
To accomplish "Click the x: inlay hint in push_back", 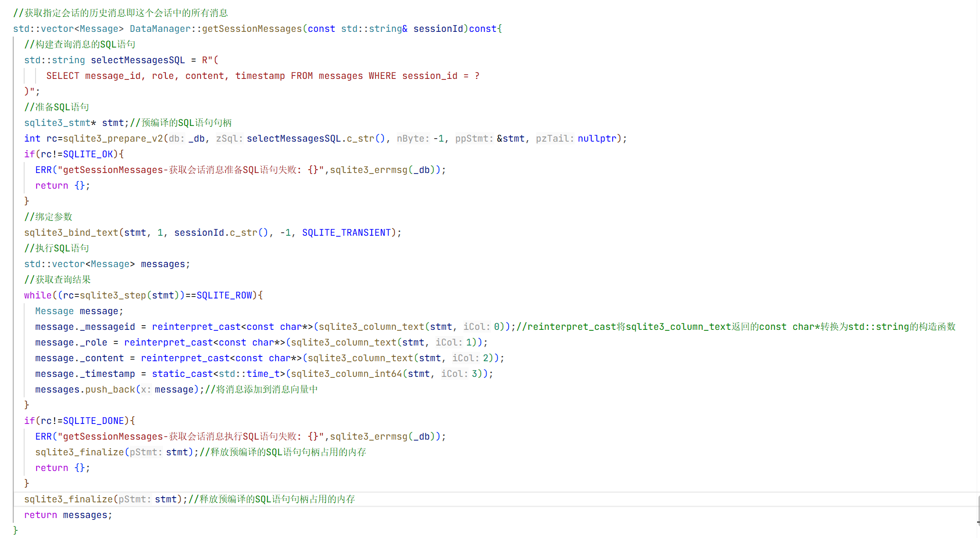I will point(146,389).
